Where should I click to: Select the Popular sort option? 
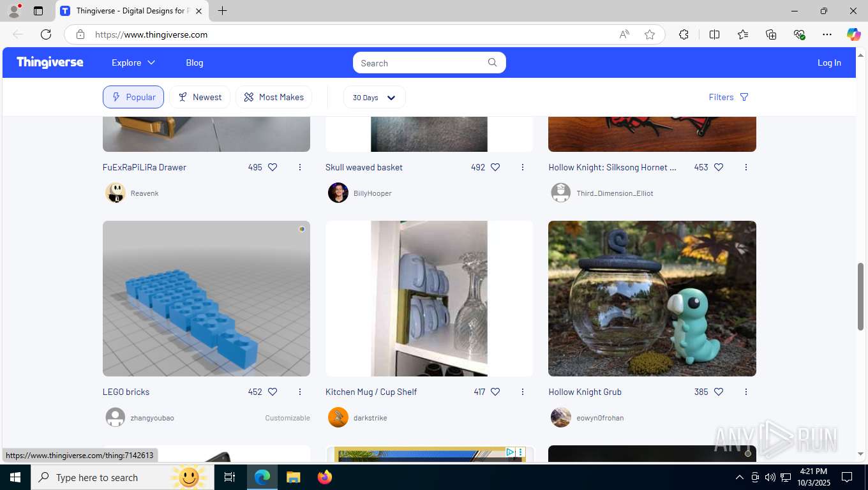[x=133, y=97]
